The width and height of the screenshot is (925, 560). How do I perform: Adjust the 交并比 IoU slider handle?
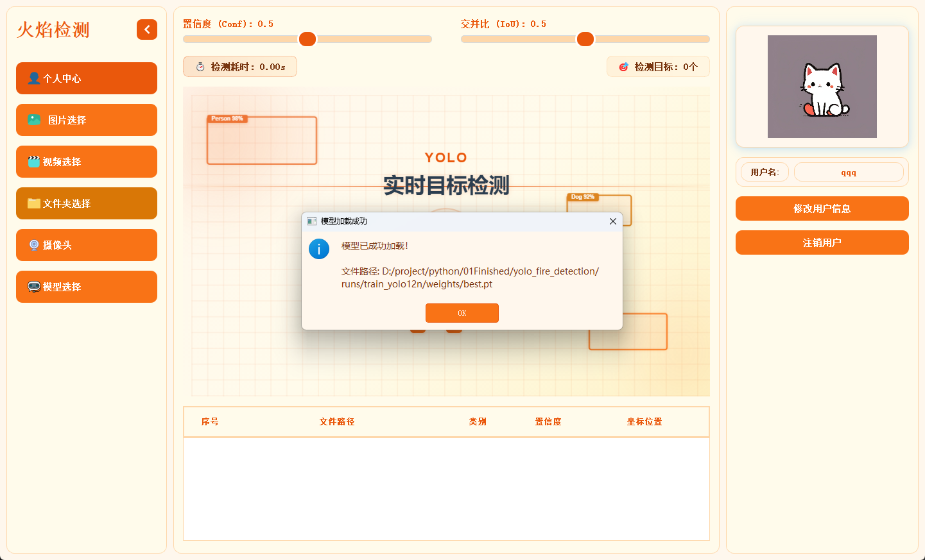[585, 39]
